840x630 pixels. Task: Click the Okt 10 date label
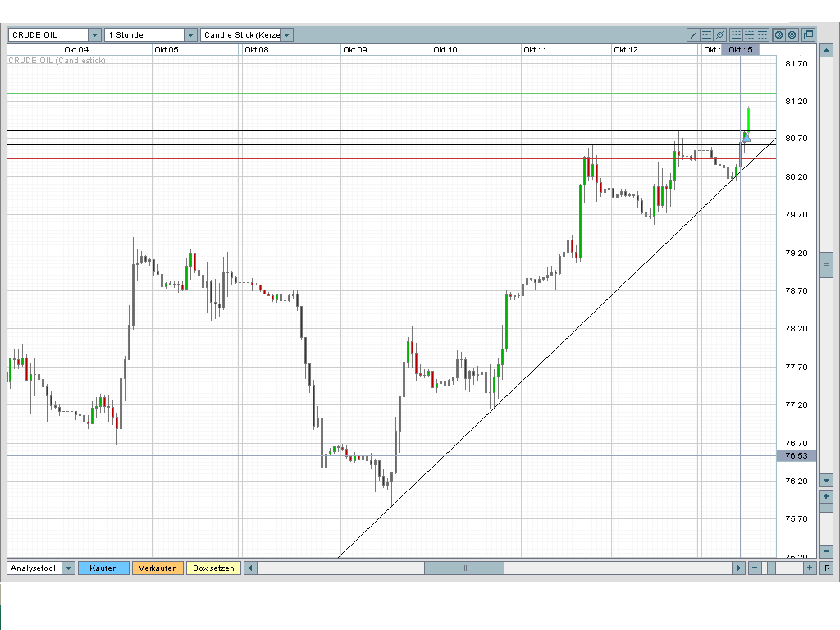click(445, 50)
